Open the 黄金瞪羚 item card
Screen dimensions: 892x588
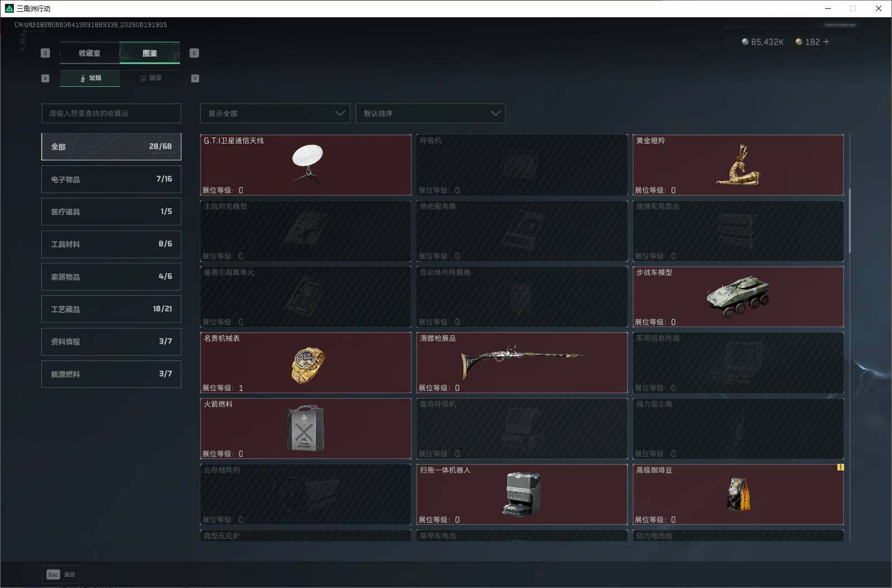(738, 165)
